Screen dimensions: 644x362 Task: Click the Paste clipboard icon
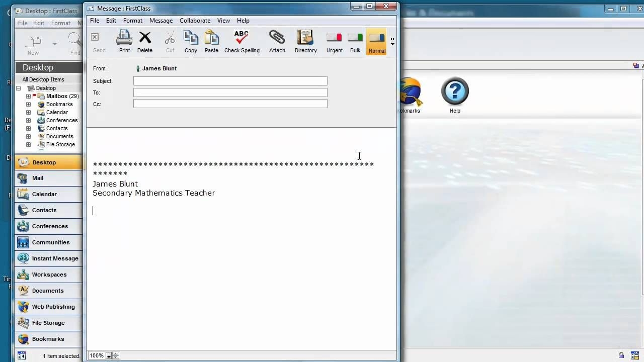pyautogui.click(x=211, y=38)
